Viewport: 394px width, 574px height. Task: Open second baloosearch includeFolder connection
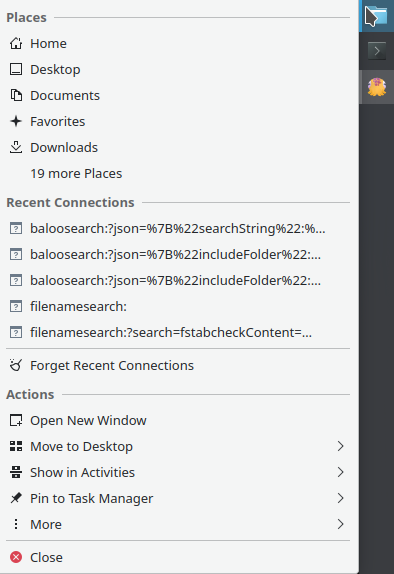tap(178, 280)
